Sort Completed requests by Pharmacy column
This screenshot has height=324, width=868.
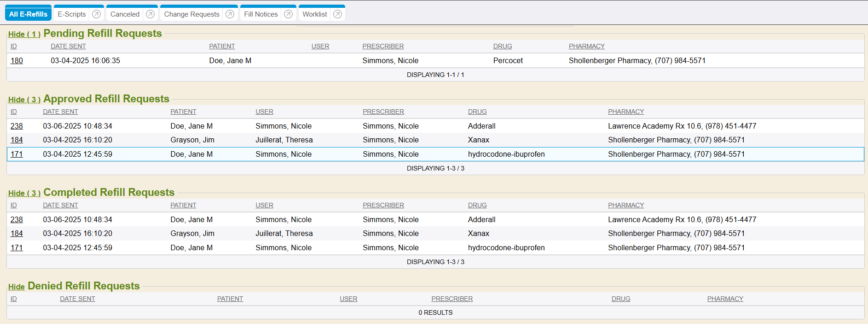pos(625,205)
